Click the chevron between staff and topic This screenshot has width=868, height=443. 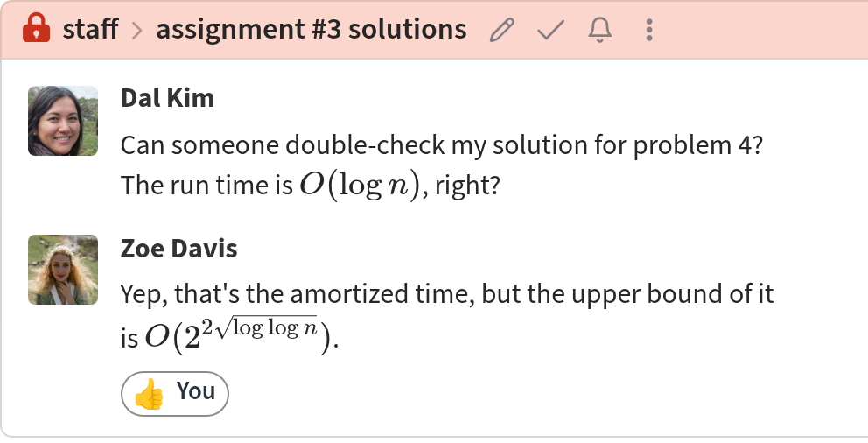[136, 30]
